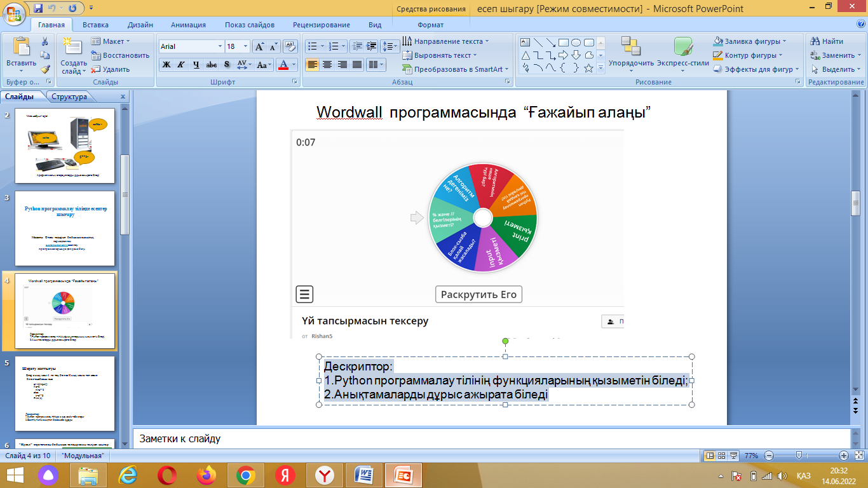Select slide 3 thumbnail about Python
The height and width of the screenshot is (488, 868).
(x=66, y=228)
